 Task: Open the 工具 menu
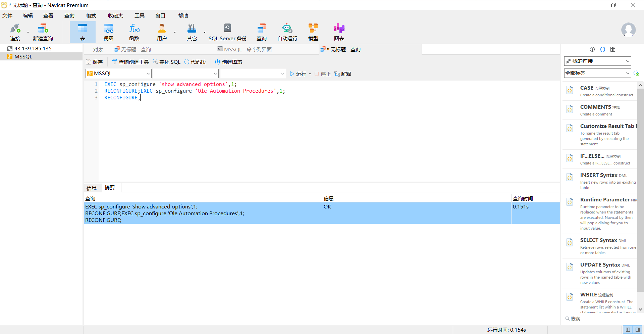(139, 16)
